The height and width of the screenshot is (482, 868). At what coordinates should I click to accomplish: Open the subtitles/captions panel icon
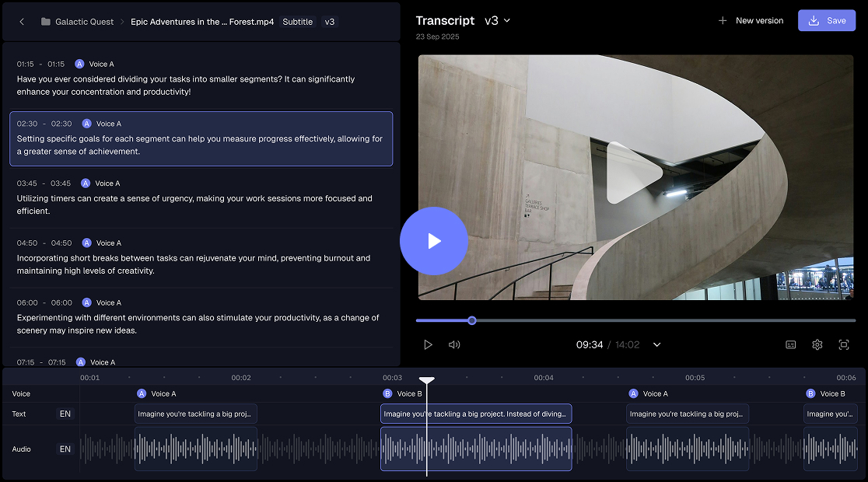[x=790, y=344]
